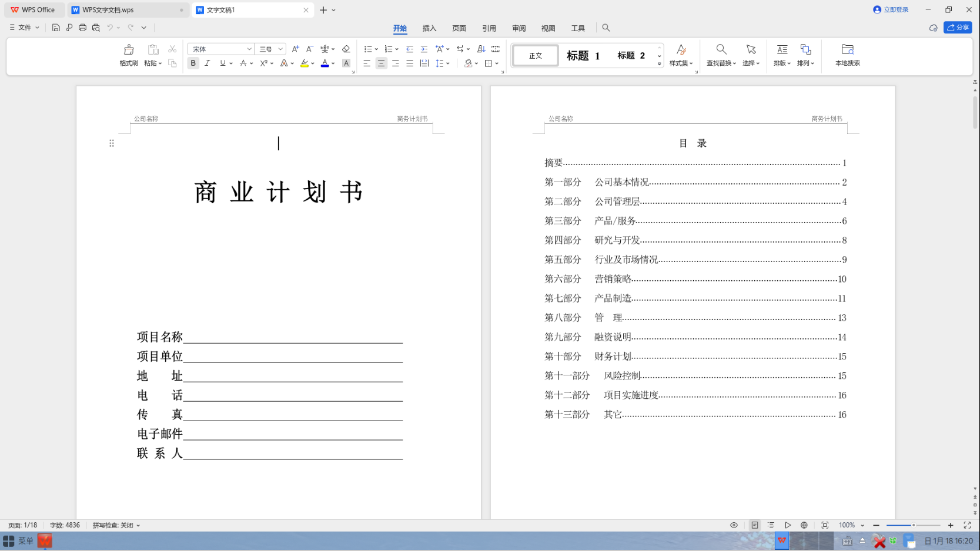Apply the 标题 1 heading style
980x551 pixels.
(x=583, y=56)
